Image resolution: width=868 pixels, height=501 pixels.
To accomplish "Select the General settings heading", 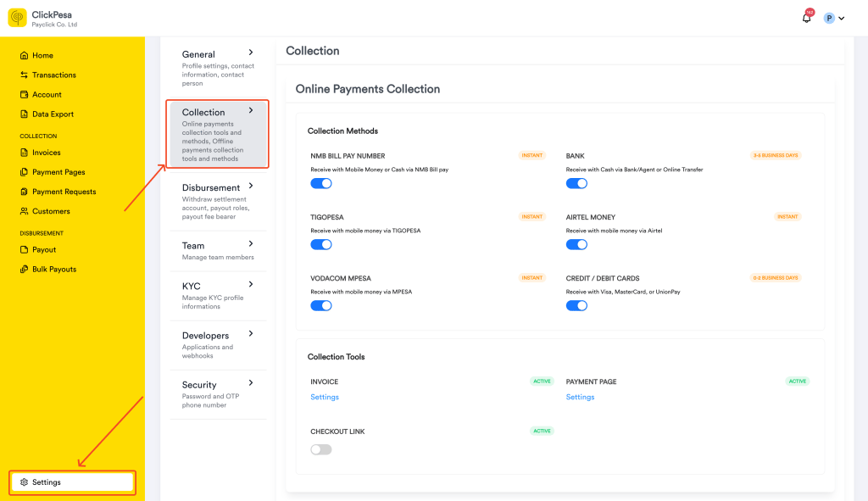I will pos(198,54).
